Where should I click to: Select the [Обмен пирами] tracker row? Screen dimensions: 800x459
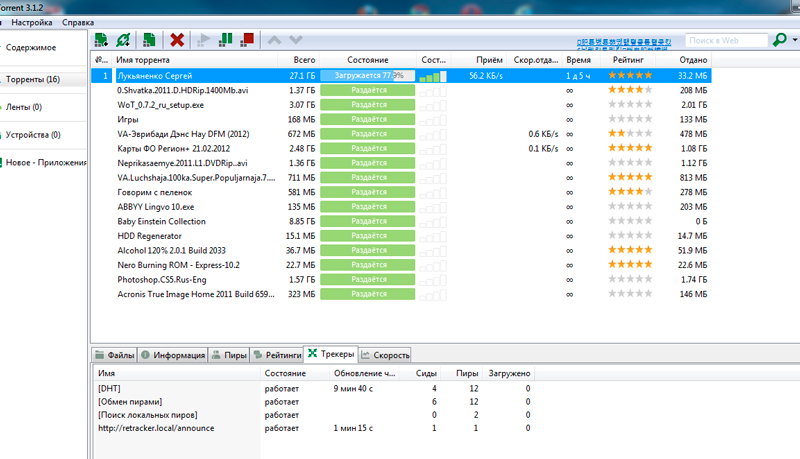click(314, 402)
